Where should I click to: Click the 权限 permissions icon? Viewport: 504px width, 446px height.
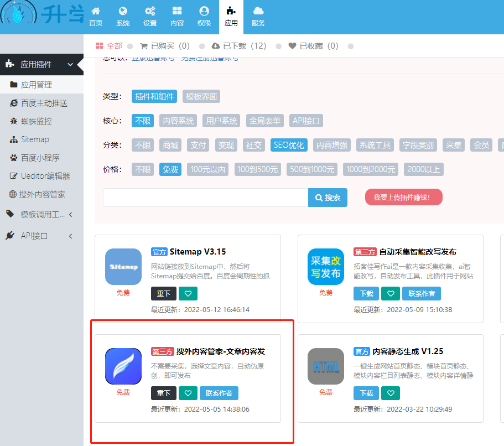204,15
